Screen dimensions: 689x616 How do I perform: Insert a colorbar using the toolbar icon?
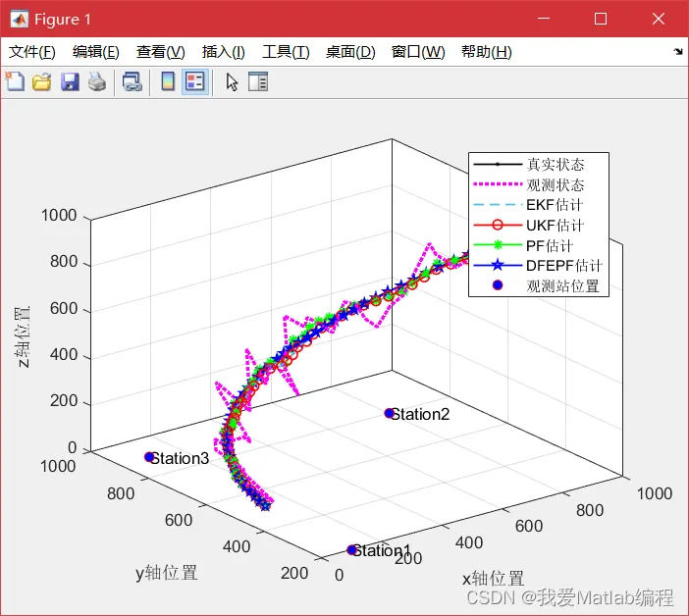[168, 81]
